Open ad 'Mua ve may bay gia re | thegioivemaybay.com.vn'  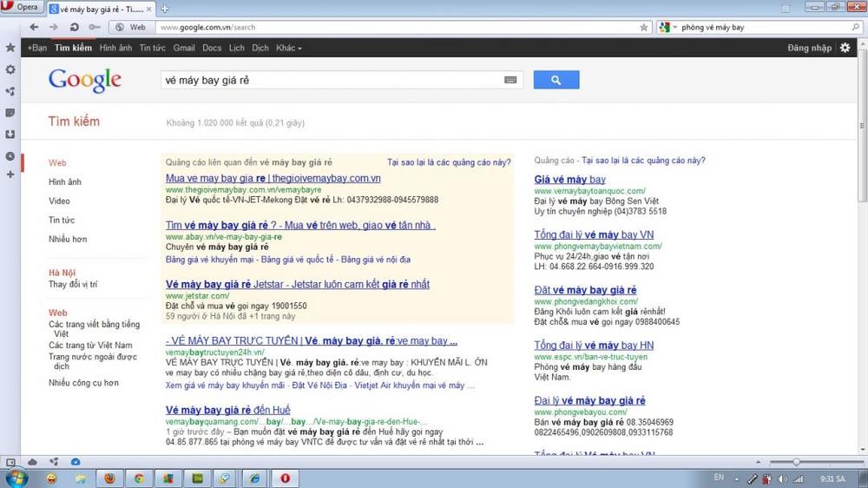pos(273,178)
